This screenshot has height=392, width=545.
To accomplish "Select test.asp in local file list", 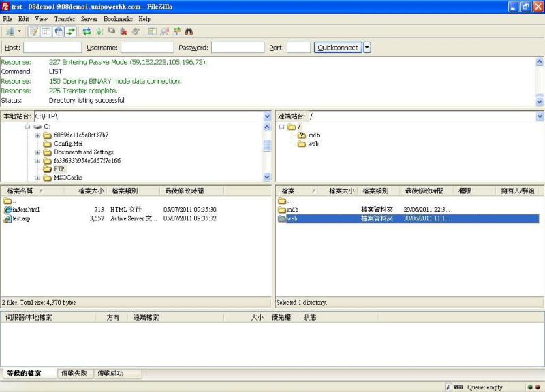I will 21,218.
